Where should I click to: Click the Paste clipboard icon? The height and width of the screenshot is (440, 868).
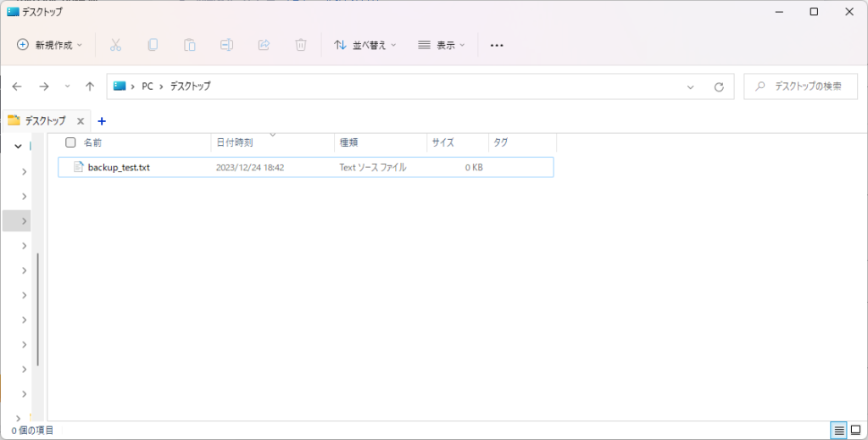point(190,45)
